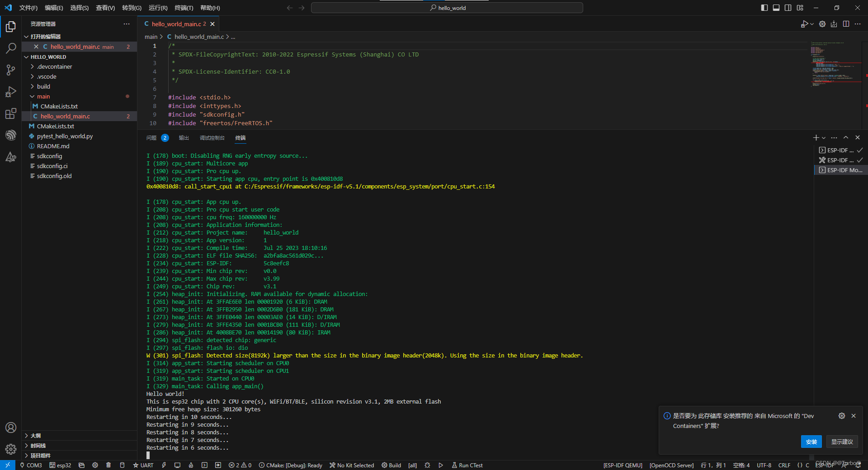Toggle the bottom panel layout button
Viewport: 868px width, 470px height.
click(776, 8)
